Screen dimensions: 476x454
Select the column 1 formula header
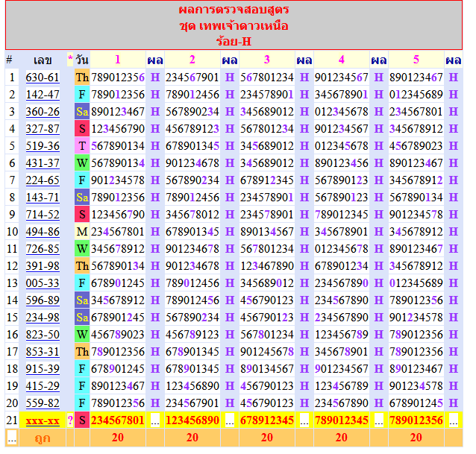pos(117,60)
